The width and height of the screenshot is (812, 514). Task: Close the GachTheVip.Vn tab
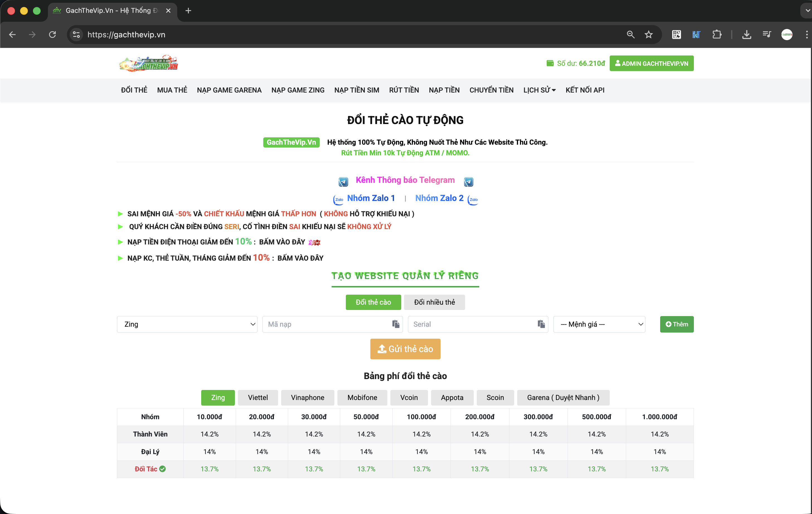pyautogui.click(x=168, y=11)
